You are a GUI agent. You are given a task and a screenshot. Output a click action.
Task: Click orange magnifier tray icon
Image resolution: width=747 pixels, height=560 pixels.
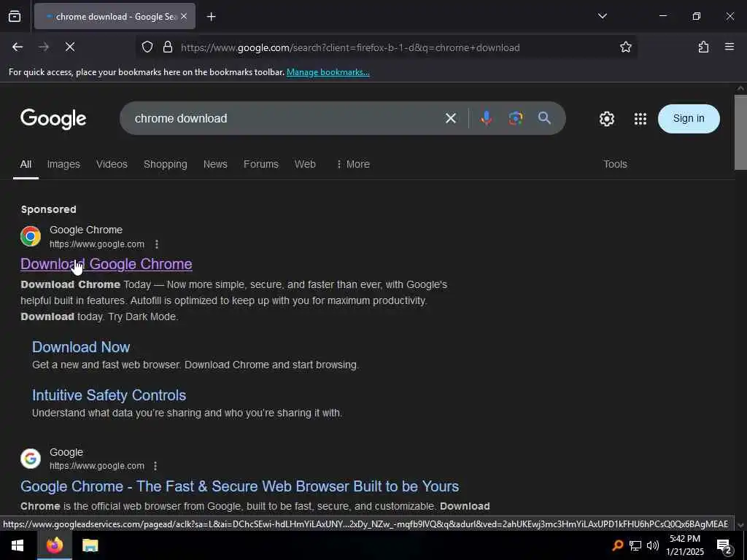point(617,545)
